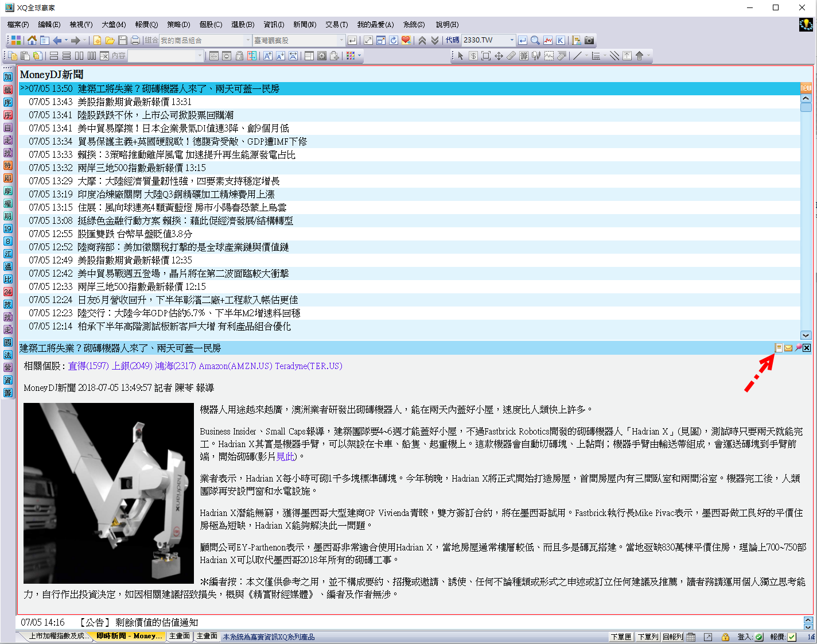817x644 pixels.
Task: Open the magnifier search icon beside stock code
Action: pos(535,40)
